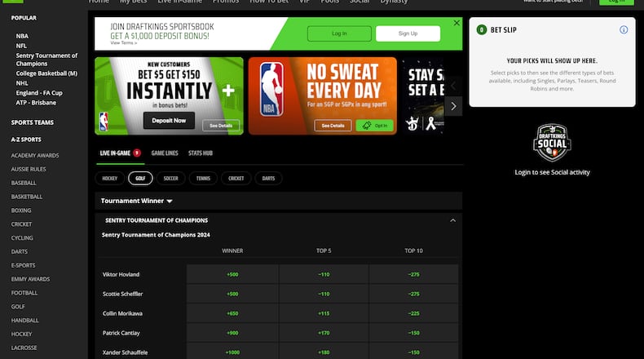The image size is (644, 359).
Task: Click See Details on Bet $5 promo
Action: click(221, 126)
